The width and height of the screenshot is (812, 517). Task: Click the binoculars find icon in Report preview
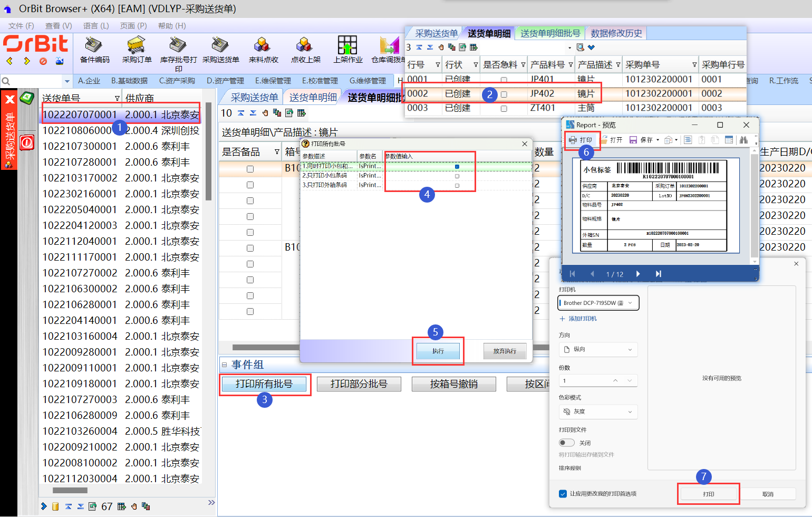tap(743, 140)
